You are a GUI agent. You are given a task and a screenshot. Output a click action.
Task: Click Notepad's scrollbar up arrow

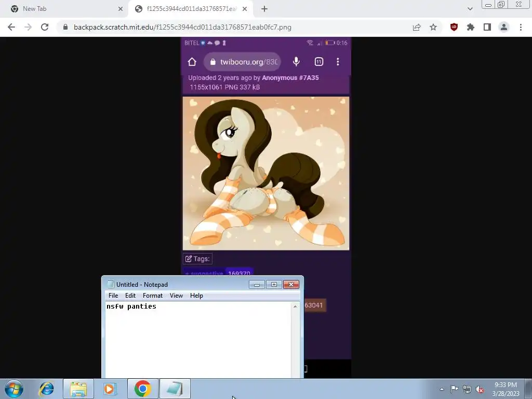pyautogui.click(x=295, y=307)
